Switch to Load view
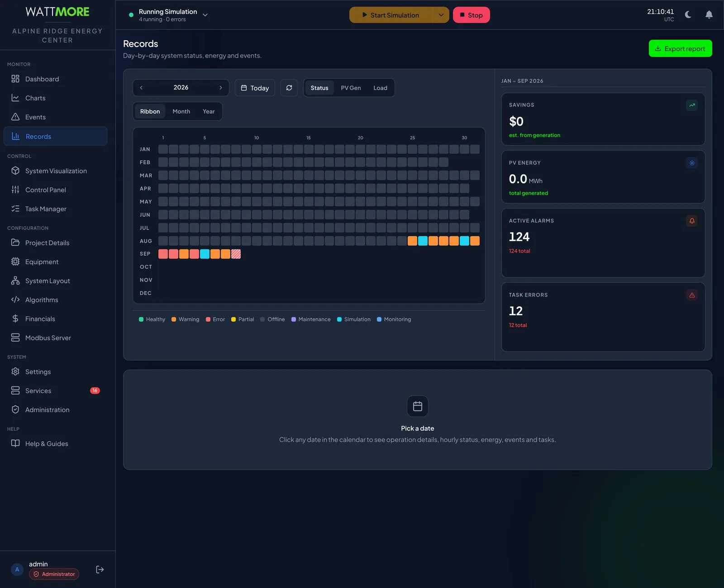Screen dimensions: 724x588 380,88
